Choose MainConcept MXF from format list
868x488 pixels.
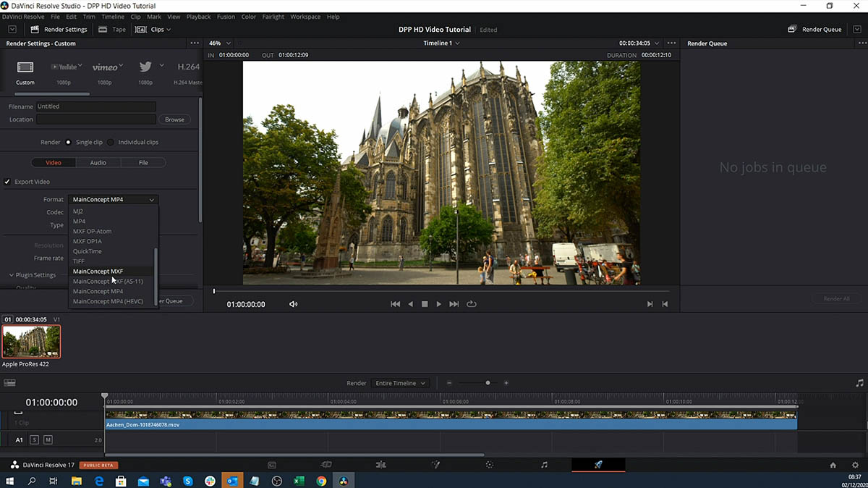tap(98, 272)
